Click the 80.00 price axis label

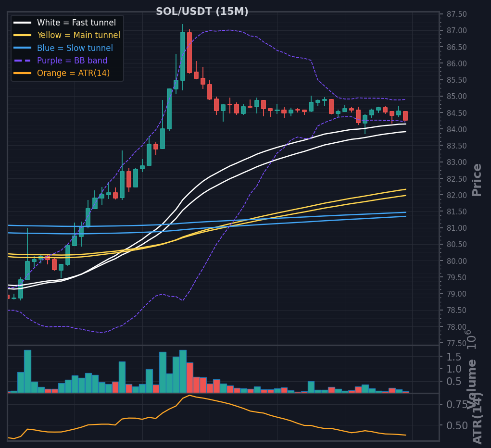click(x=456, y=261)
